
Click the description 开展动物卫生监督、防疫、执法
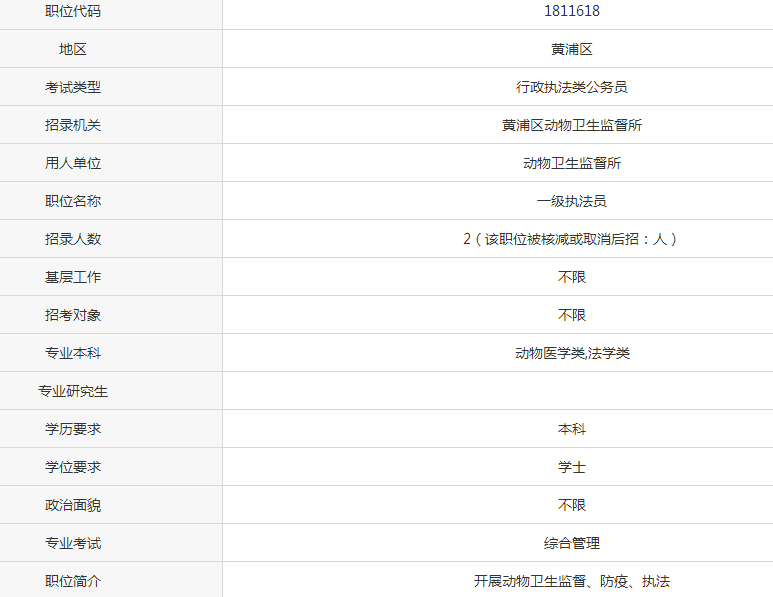[x=572, y=581]
